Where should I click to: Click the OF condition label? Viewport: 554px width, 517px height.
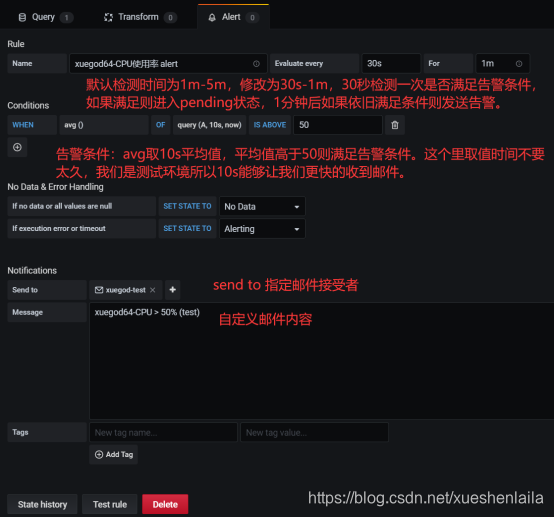point(161,125)
